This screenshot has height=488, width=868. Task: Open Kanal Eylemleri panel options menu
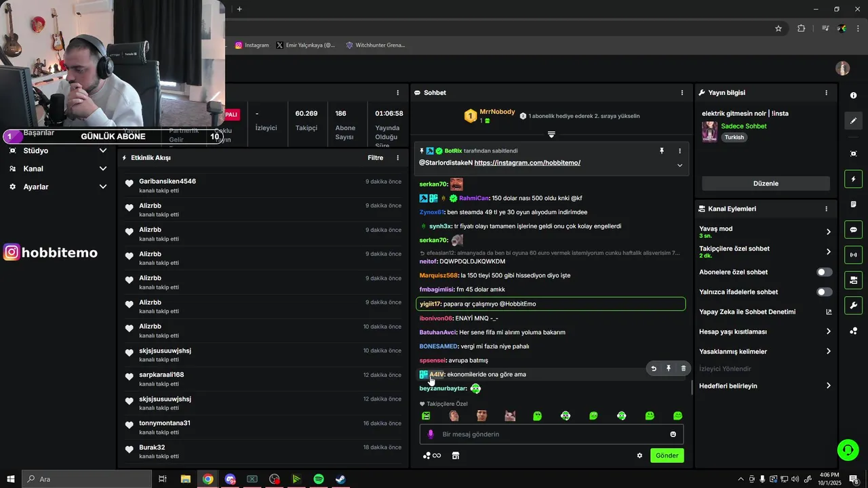[x=826, y=209]
